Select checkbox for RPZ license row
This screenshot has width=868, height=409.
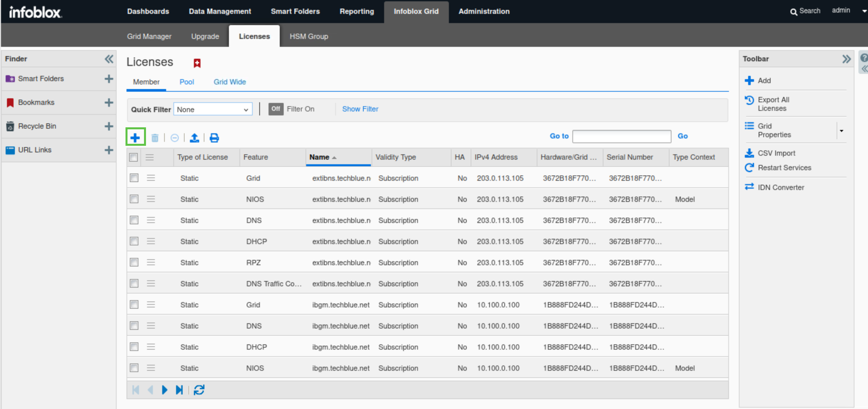134,262
